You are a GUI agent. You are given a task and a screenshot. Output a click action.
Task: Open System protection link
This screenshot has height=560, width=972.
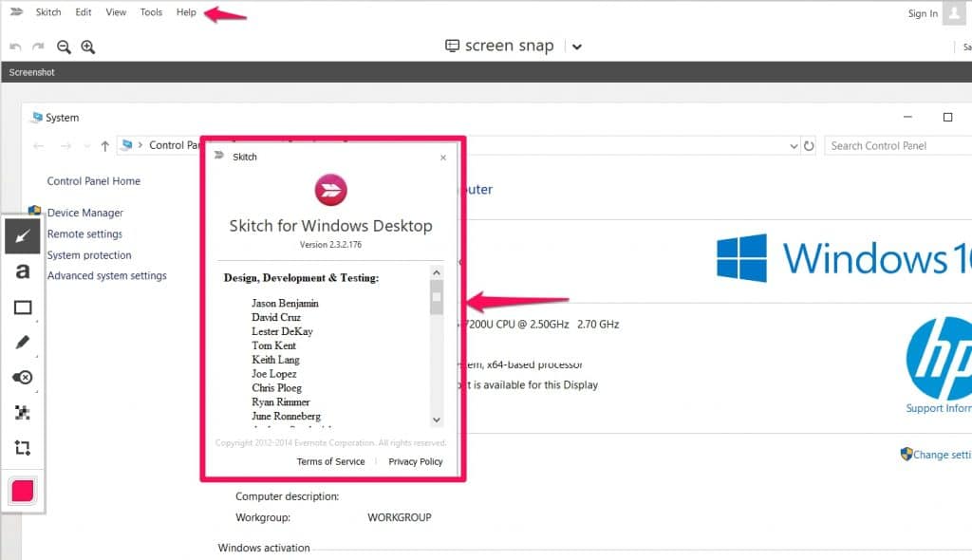[x=89, y=255]
